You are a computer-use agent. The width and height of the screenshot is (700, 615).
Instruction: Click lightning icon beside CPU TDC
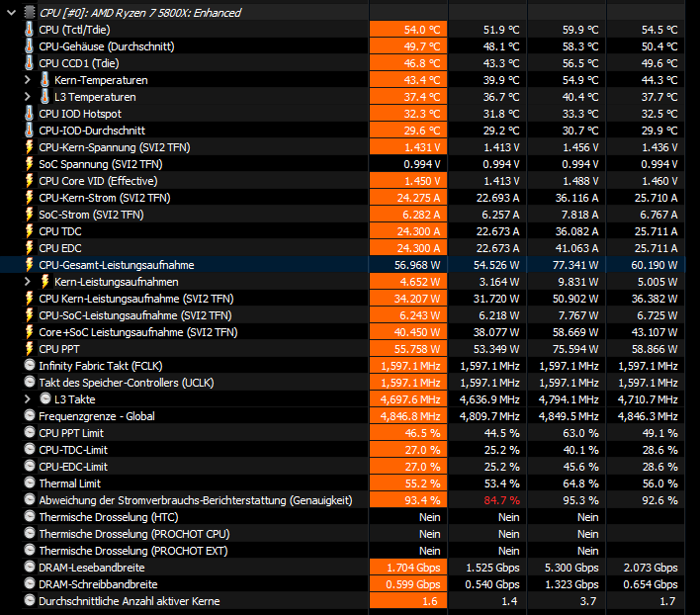pos(29,231)
